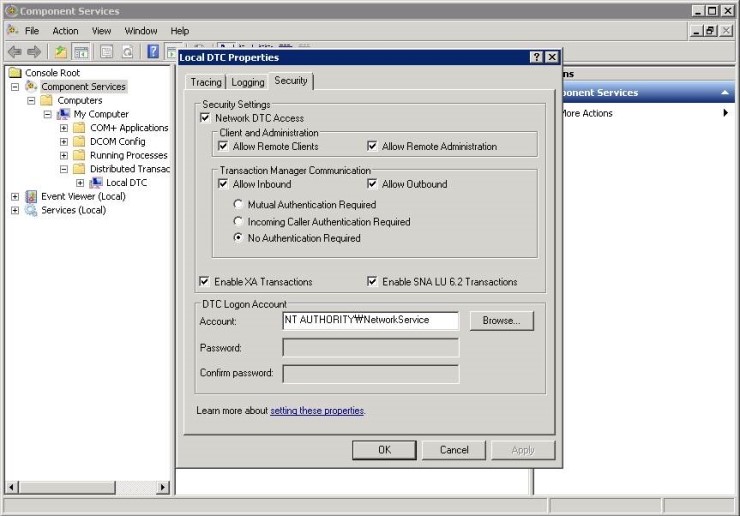Select Incoming Caller Authentication Required
Viewport: 740px width, 516px height.
pos(238,221)
